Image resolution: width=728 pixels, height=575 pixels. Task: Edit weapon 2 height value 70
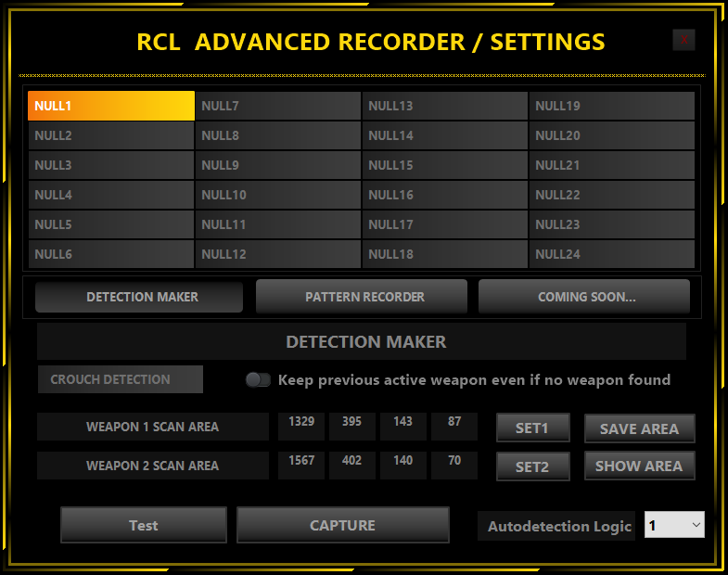[x=454, y=465]
